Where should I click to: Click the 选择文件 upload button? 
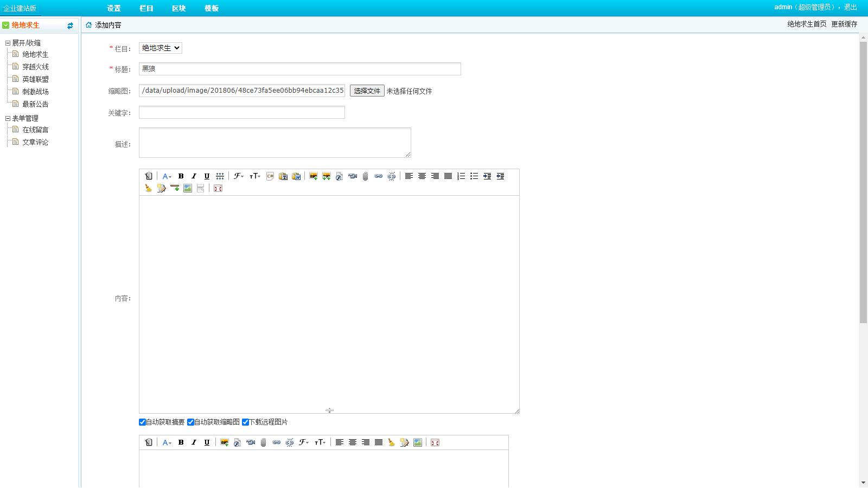point(367,91)
